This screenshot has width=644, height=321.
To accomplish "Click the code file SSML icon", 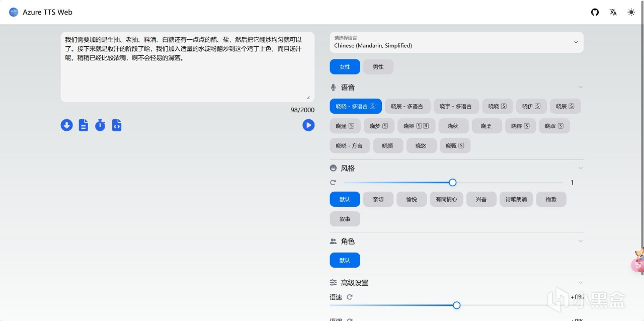I will 117,125.
